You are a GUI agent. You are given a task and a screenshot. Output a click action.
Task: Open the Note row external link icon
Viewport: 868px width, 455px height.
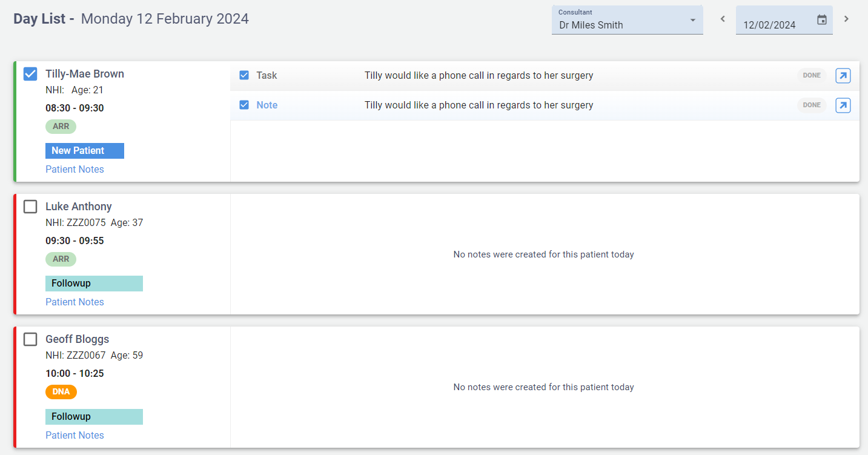tap(843, 105)
